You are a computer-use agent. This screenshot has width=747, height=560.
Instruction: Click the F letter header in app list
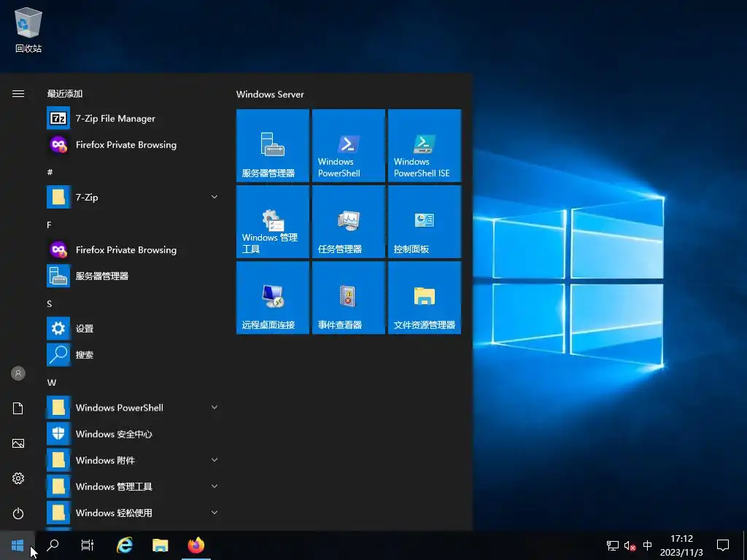(x=49, y=225)
